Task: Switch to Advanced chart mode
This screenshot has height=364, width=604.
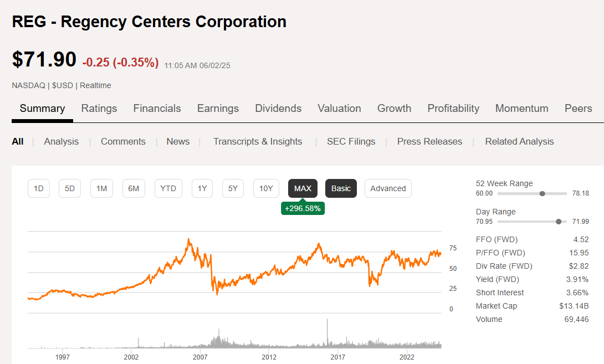Action: pyautogui.click(x=388, y=188)
